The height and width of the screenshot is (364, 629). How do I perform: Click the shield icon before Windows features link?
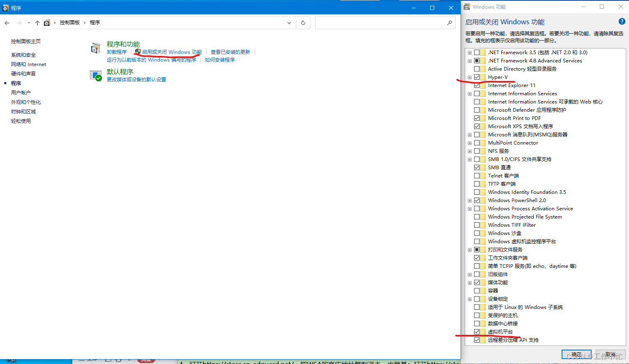pos(138,52)
